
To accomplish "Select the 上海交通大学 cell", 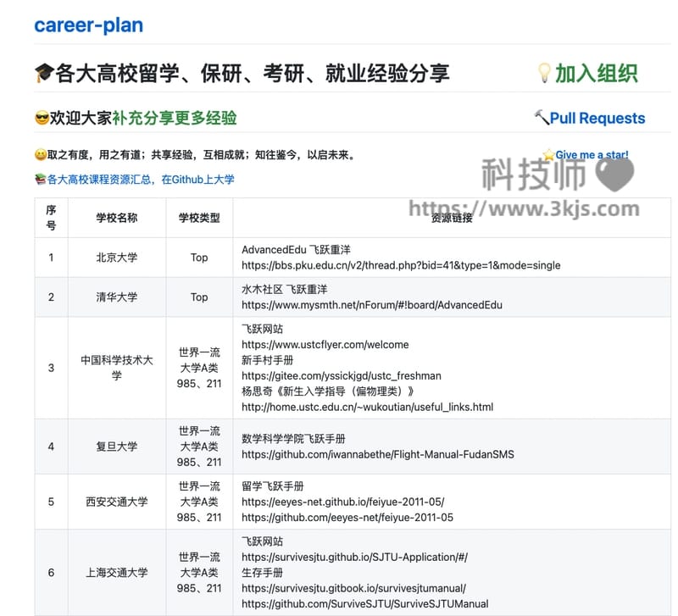I will (x=117, y=572).
